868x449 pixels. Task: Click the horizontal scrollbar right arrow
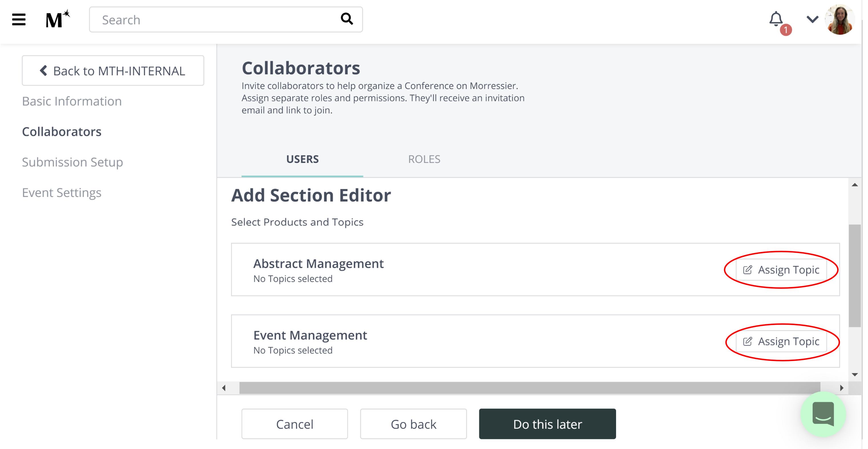click(x=841, y=388)
